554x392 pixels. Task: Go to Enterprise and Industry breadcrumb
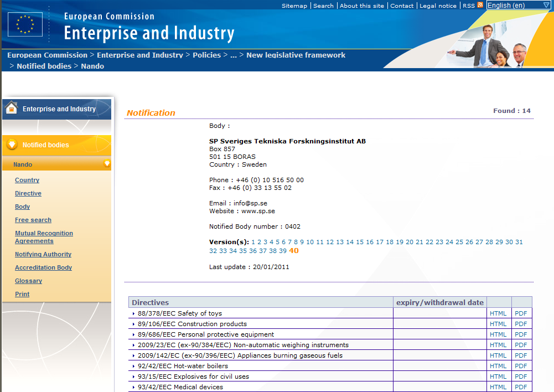click(x=140, y=55)
